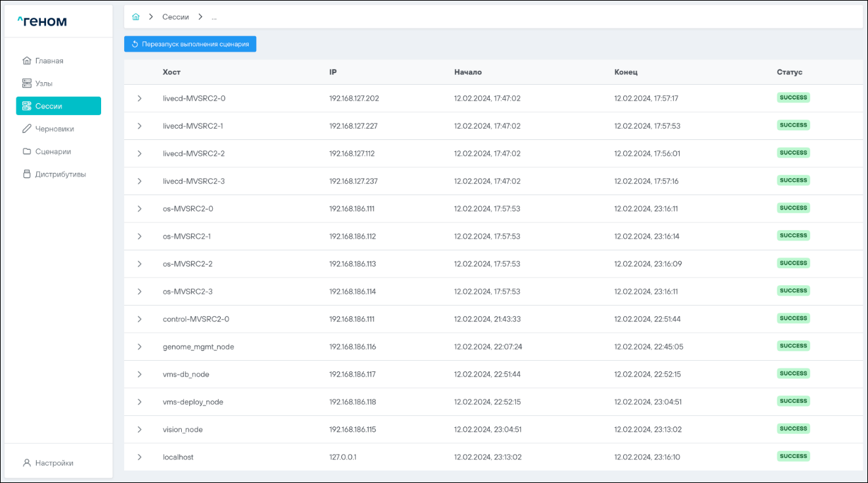The height and width of the screenshot is (483, 868).
Task: Click SUCCESS status badge for control-MVSRC2-0
Action: point(793,318)
